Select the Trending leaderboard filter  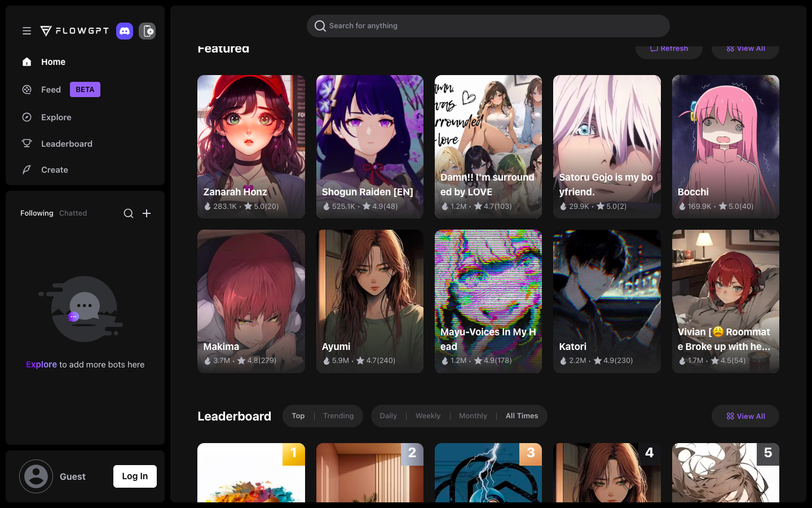pos(338,416)
